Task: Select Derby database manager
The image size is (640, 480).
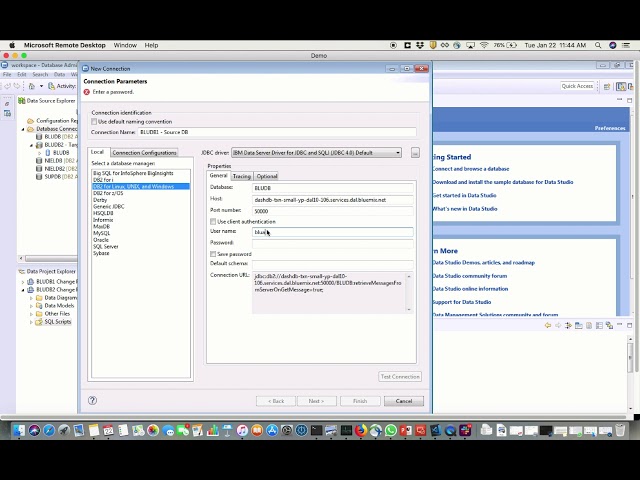Action: click(100, 200)
